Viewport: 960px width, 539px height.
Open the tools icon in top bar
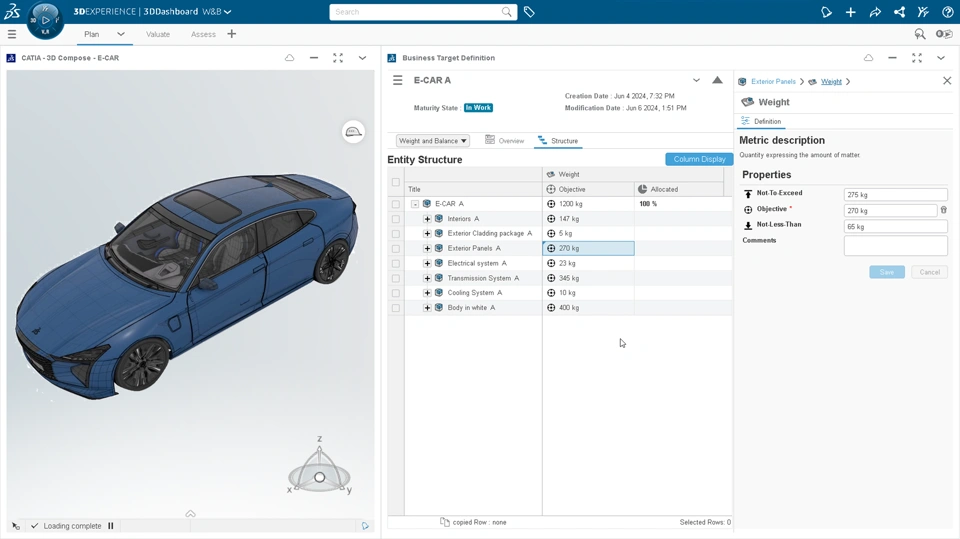923,12
